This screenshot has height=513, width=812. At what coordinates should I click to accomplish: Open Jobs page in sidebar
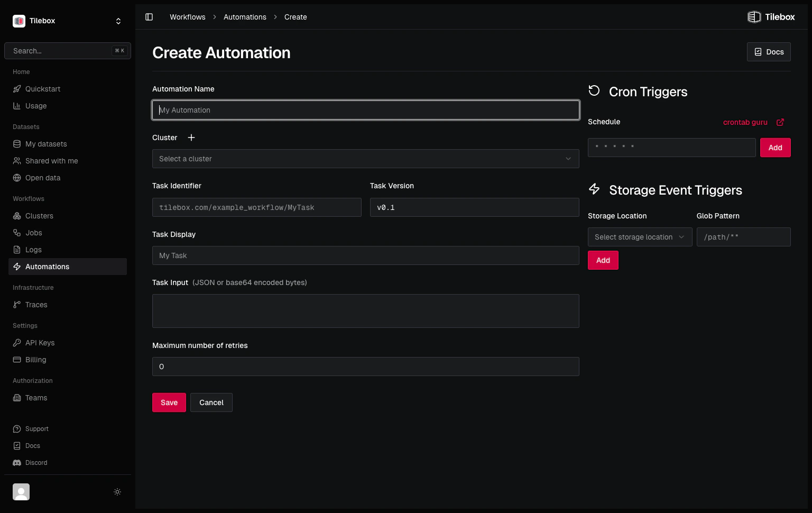(x=68, y=233)
